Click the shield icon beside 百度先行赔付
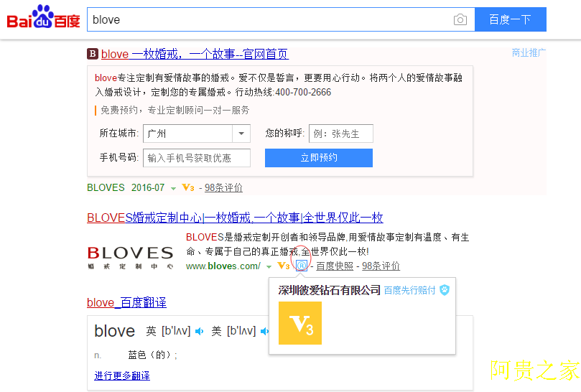This screenshot has width=581, height=392. coord(445,290)
